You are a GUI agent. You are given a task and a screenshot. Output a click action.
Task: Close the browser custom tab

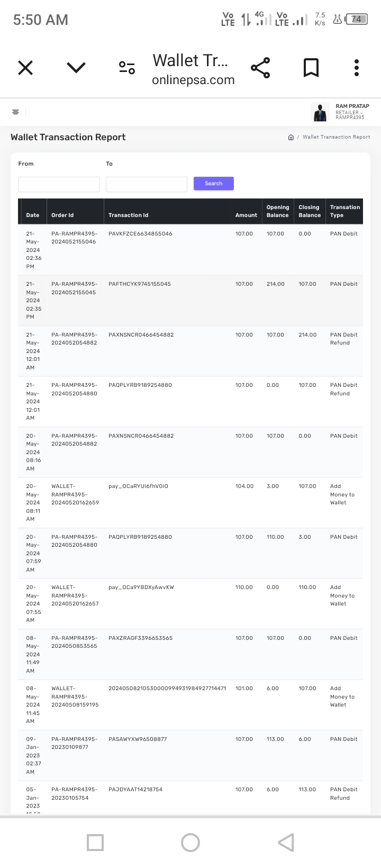click(x=25, y=68)
